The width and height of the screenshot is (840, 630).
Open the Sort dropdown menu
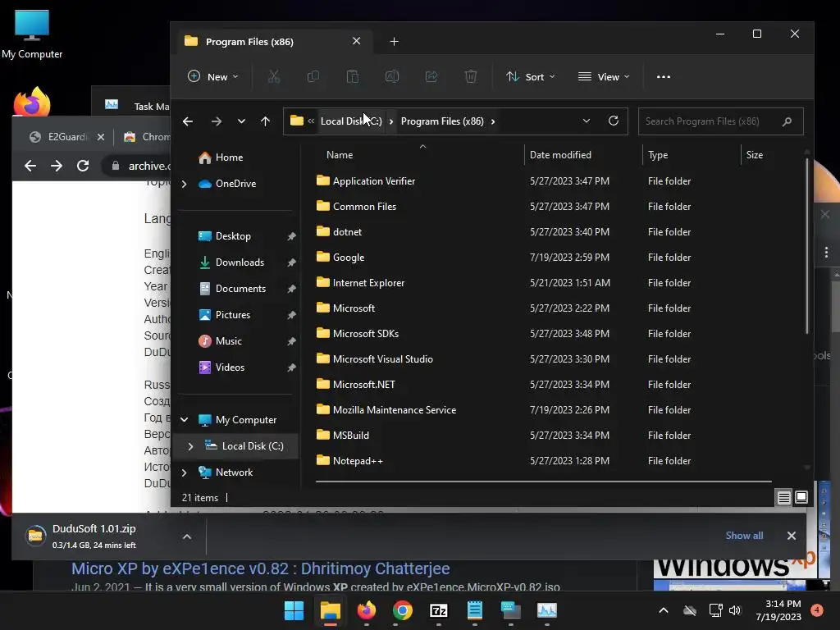pyautogui.click(x=530, y=76)
